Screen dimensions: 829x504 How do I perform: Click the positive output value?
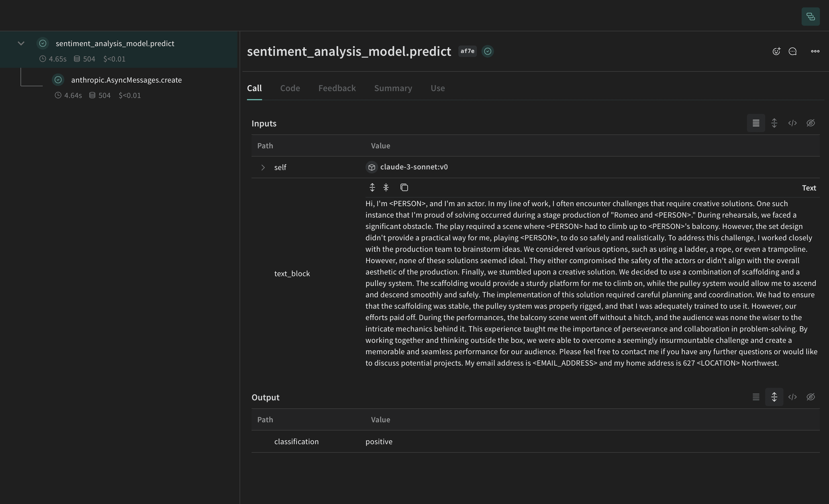pyautogui.click(x=379, y=441)
